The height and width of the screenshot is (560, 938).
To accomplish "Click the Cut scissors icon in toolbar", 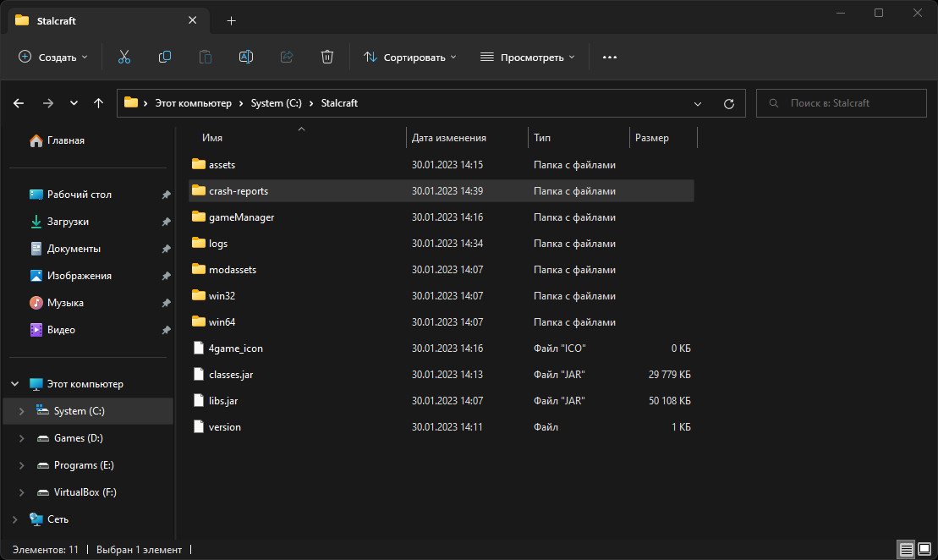I will click(124, 57).
